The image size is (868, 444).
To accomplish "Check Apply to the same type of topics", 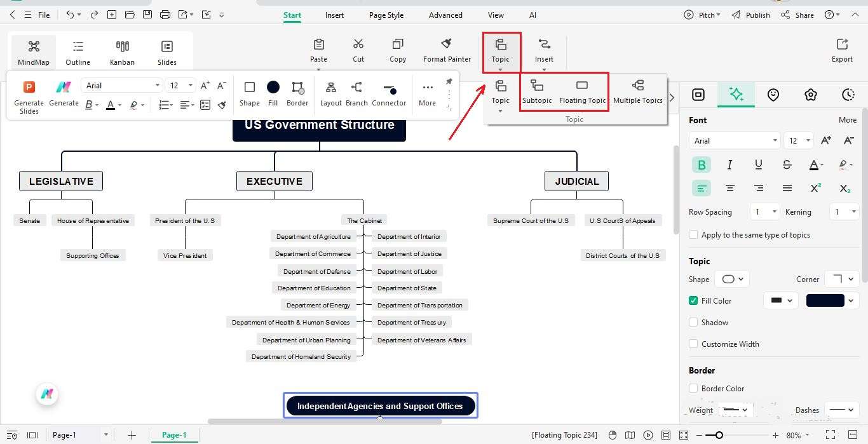I will click(x=693, y=234).
